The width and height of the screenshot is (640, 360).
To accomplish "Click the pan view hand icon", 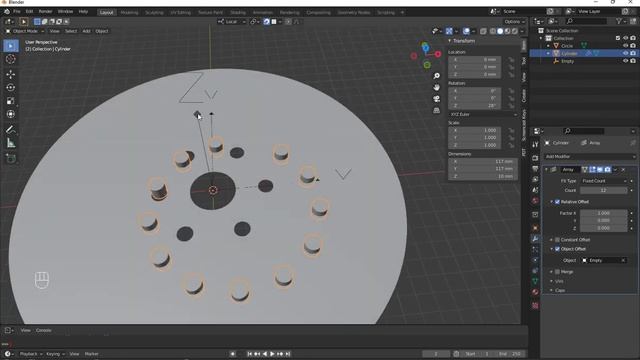I will pos(436,87).
